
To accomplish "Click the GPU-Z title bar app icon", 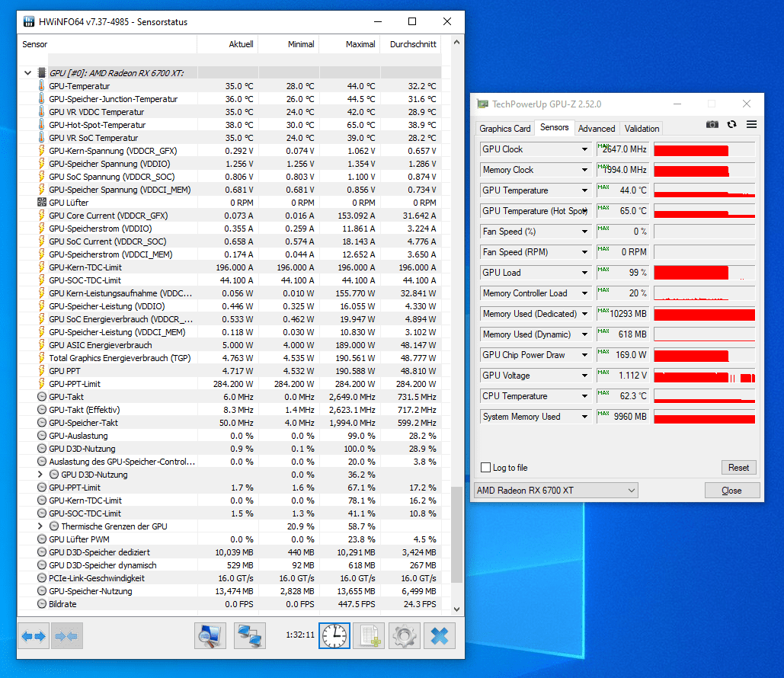I will (482, 104).
